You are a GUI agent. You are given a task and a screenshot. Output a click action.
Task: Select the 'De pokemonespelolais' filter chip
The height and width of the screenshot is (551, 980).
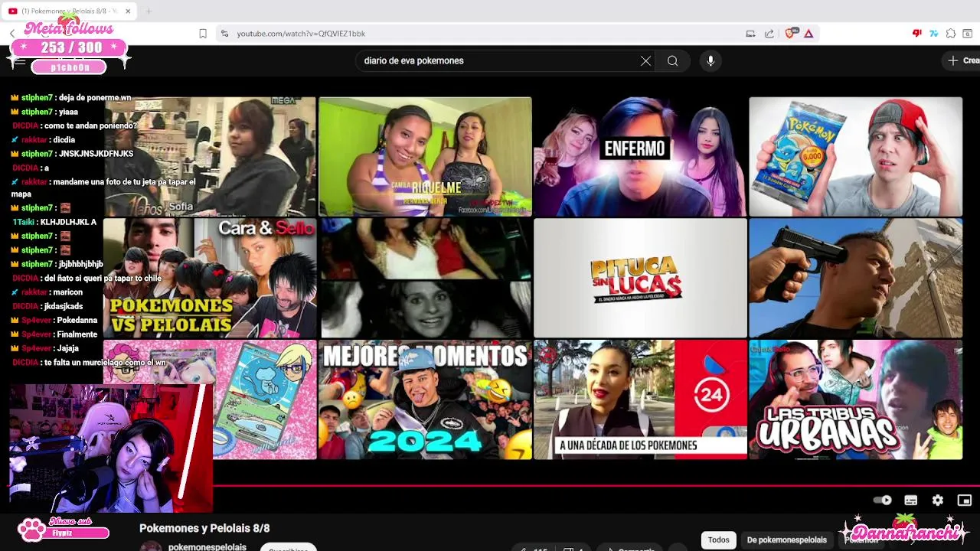pos(786,540)
